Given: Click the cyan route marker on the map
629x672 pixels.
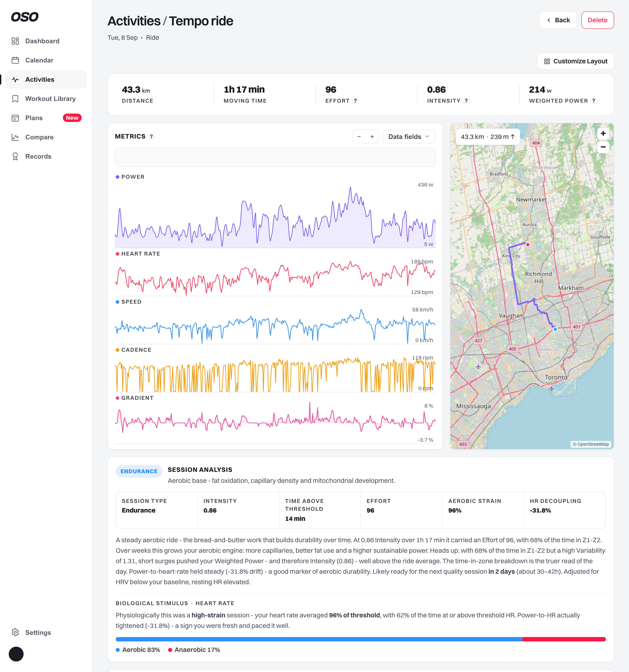Looking at the screenshot, I should point(555,329).
